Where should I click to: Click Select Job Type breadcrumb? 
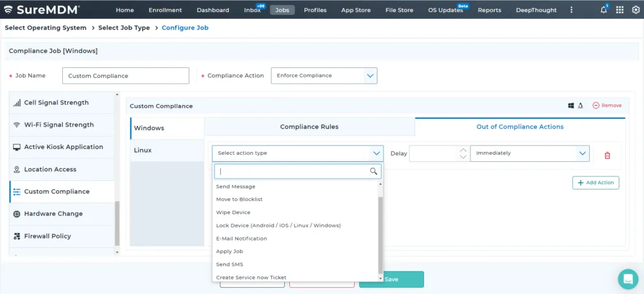tap(124, 28)
